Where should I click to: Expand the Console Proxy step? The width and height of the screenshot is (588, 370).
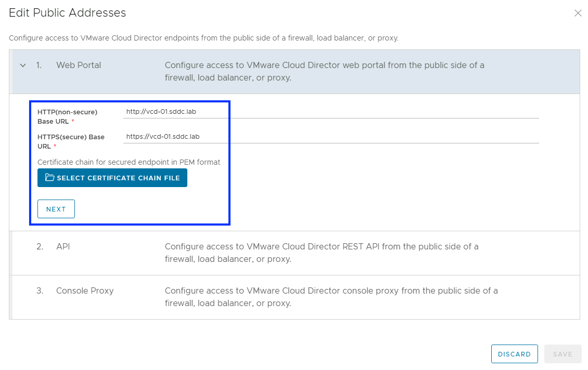click(x=84, y=290)
